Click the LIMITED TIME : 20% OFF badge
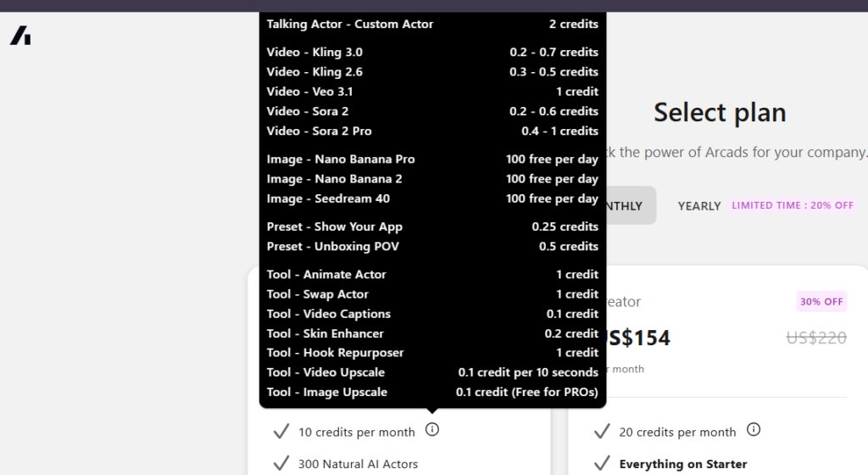The image size is (868, 475). (793, 205)
